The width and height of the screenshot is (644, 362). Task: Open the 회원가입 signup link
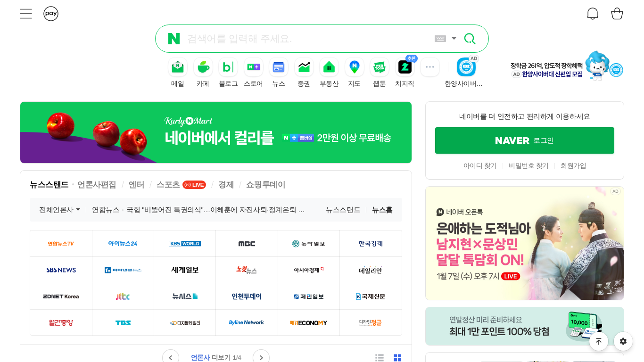coord(573,165)
